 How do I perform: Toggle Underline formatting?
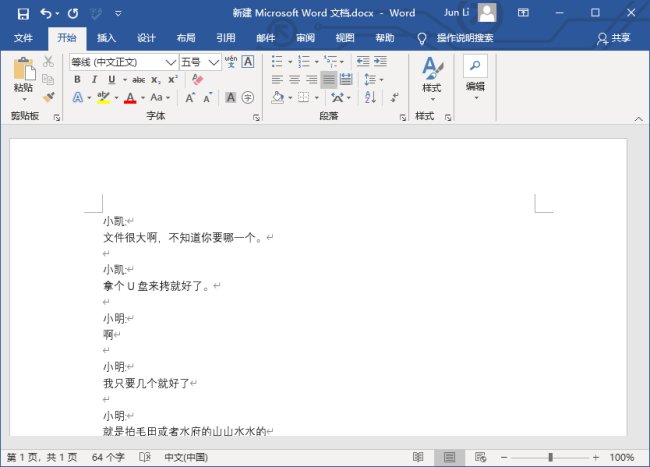(x=111, y=79)
